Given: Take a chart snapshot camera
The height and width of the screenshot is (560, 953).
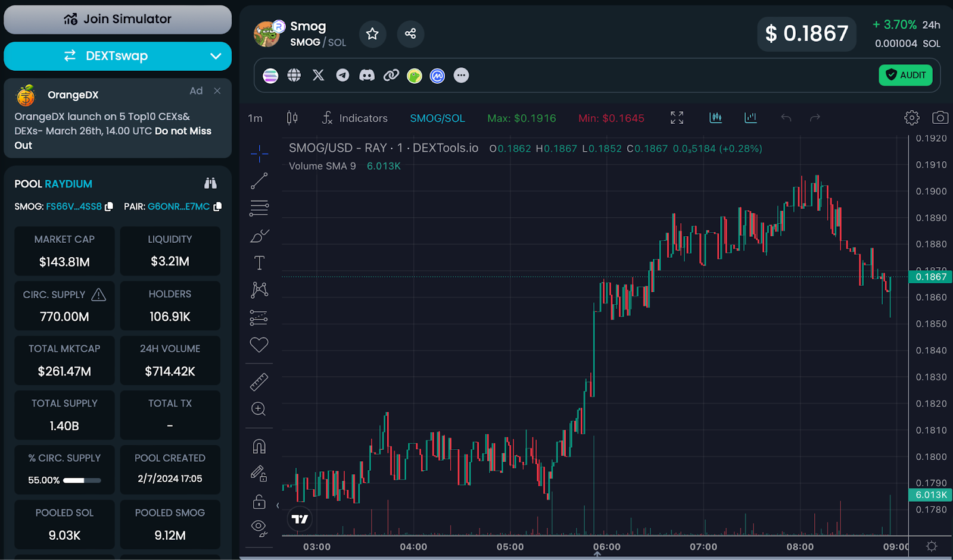Looking at the screenshot, I should click(940, 118).
